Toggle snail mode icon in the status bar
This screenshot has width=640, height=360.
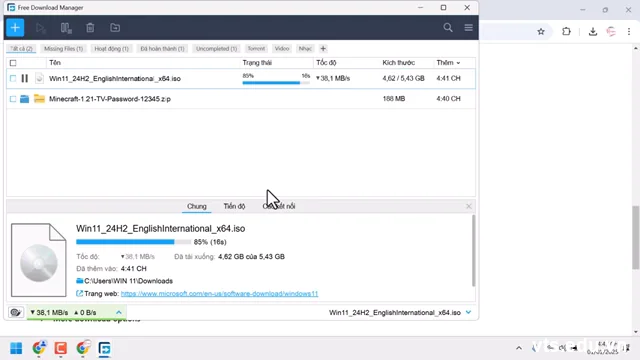(x=16, y=313)
